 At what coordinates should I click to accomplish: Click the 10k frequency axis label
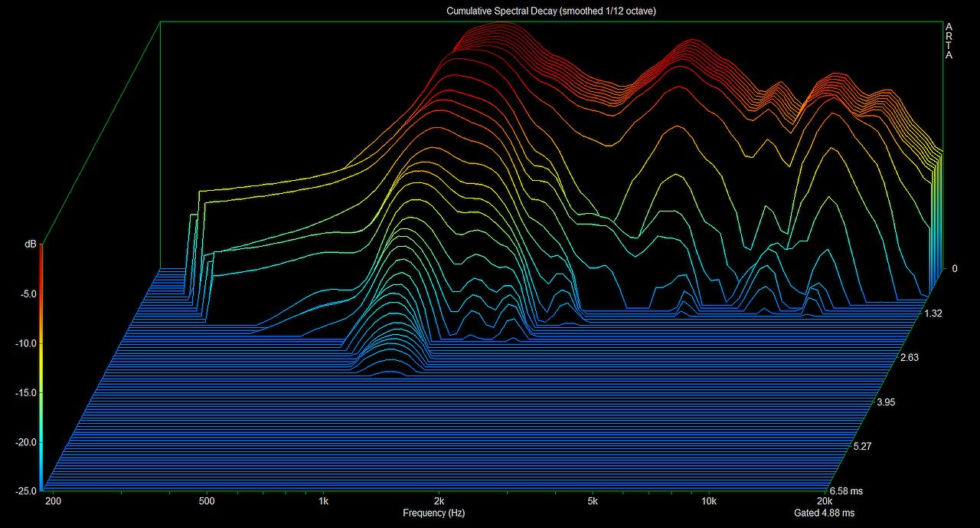(x=709, y=502)
